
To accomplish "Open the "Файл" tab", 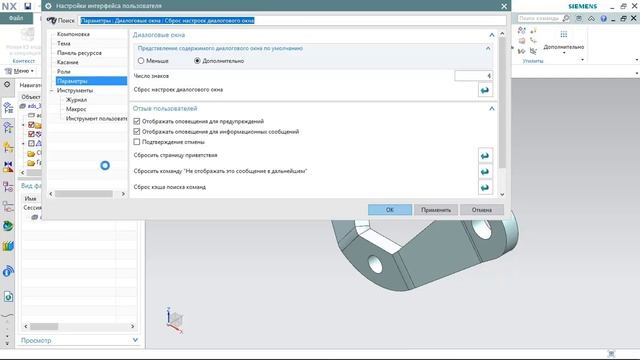I will pos(16,18).
